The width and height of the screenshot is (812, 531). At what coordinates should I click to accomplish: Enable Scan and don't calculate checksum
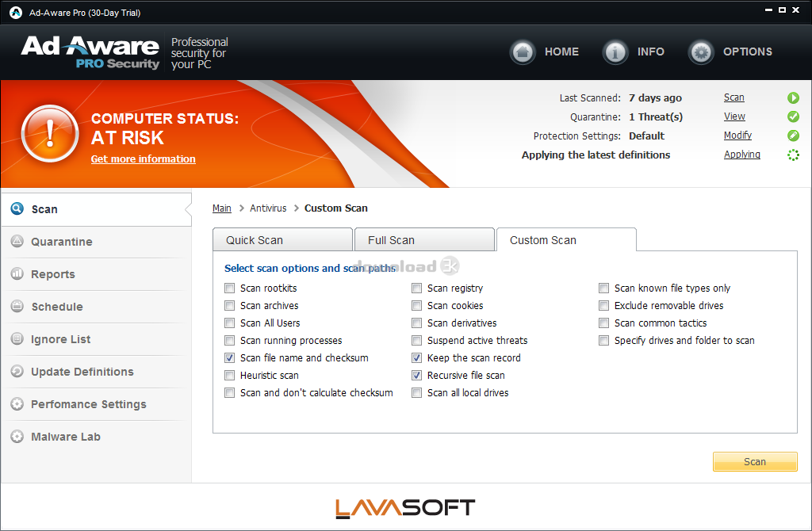coord(229,393)
